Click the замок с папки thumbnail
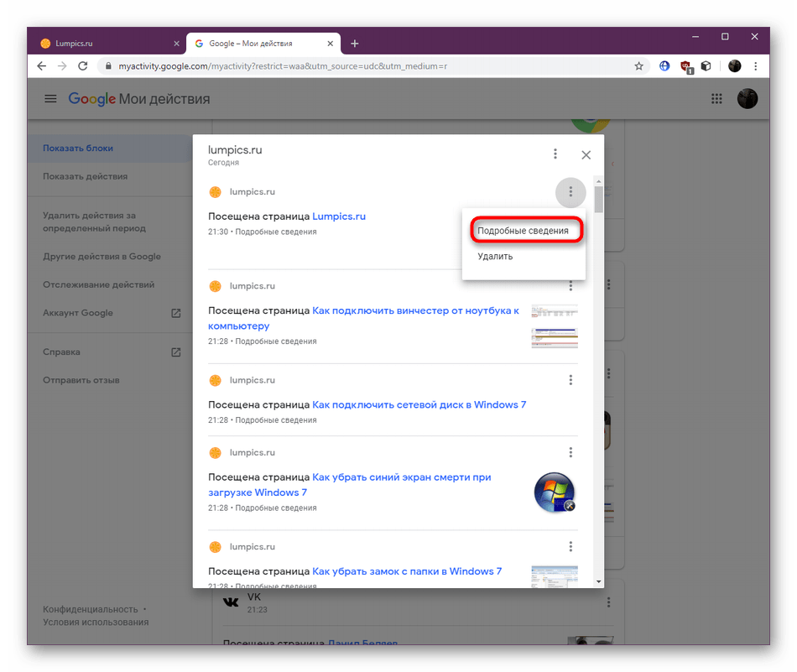The width and height of the screenshot is (797, 672). [x=555, y=576]
